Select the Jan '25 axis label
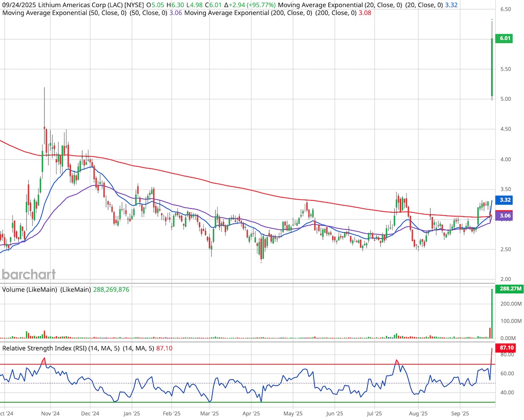The height and width of the screenshot is (420, 524). tap(131, 413)
